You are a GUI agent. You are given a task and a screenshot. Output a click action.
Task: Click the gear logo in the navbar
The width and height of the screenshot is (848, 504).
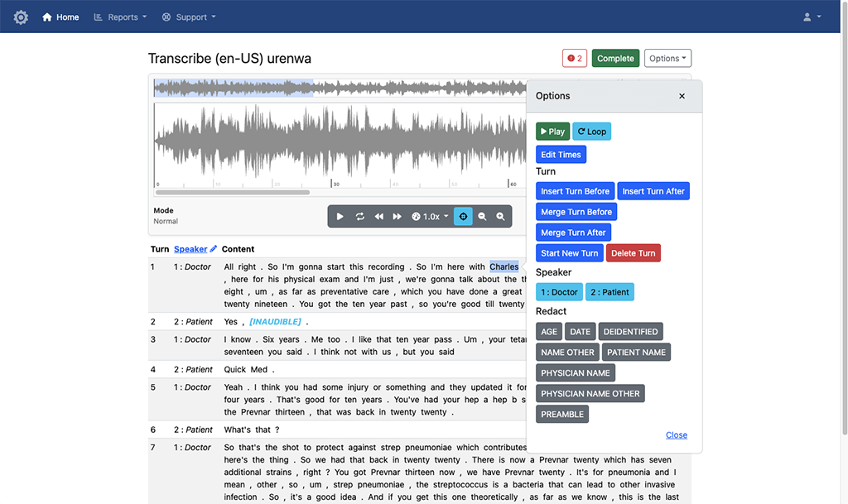(x=21, y=17)
